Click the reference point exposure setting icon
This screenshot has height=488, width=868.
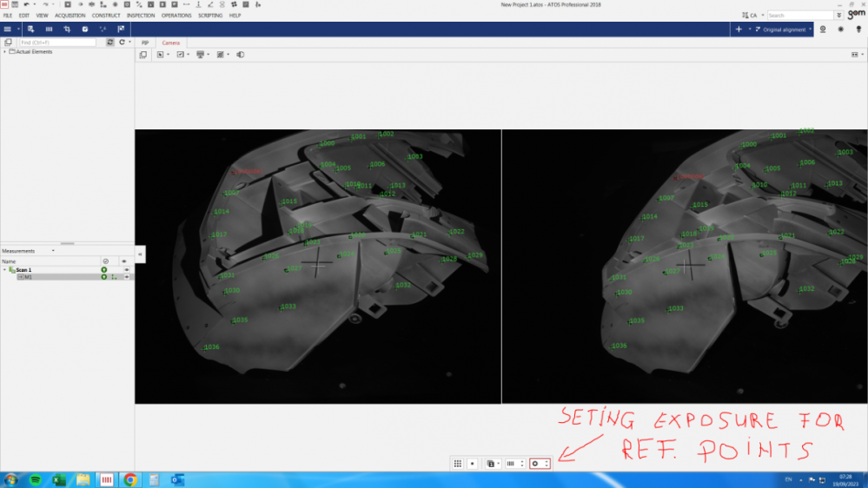point(535,464)
